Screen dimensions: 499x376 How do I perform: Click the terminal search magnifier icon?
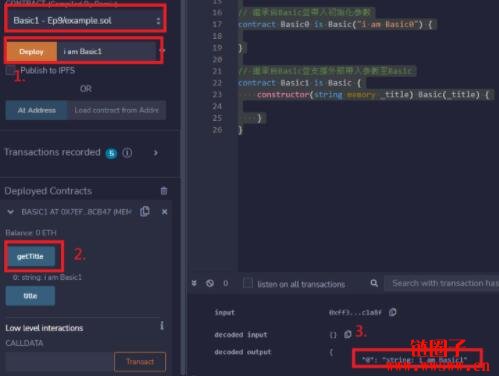(374, 283)
